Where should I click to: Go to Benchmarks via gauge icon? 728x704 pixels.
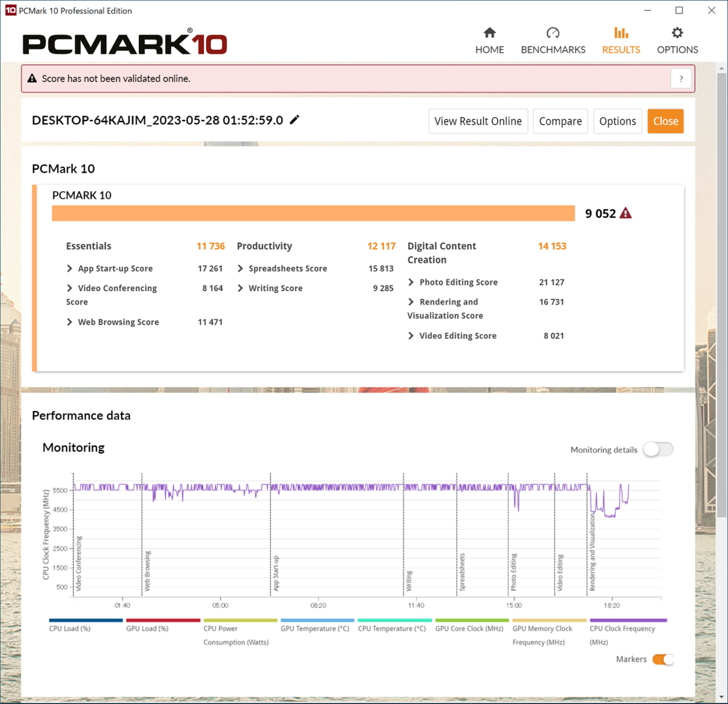click(x=553, y=33)
